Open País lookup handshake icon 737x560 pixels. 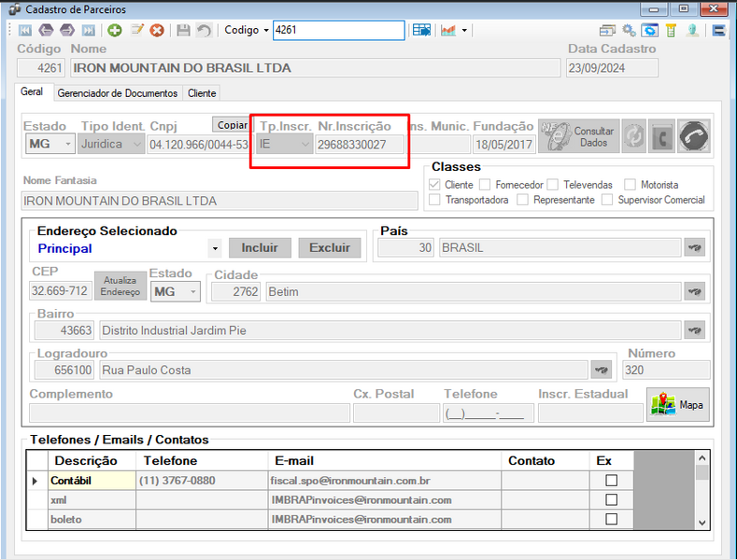point(695,247)
